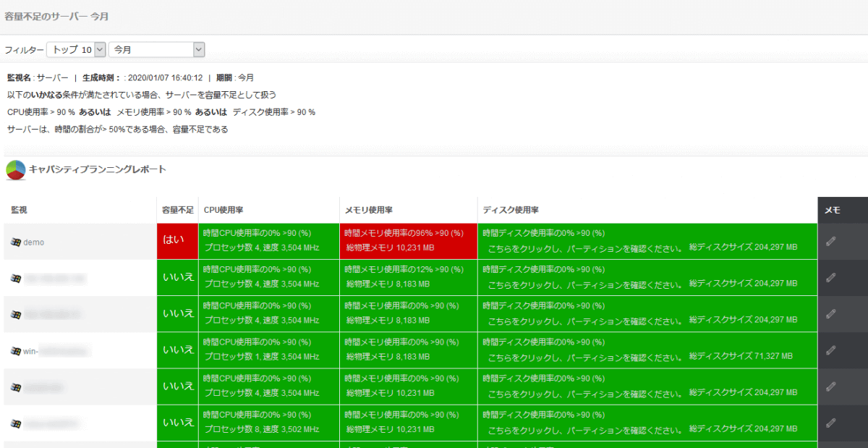Click the red はい capacity cell

pyautogui.click(x=177, y=241)
